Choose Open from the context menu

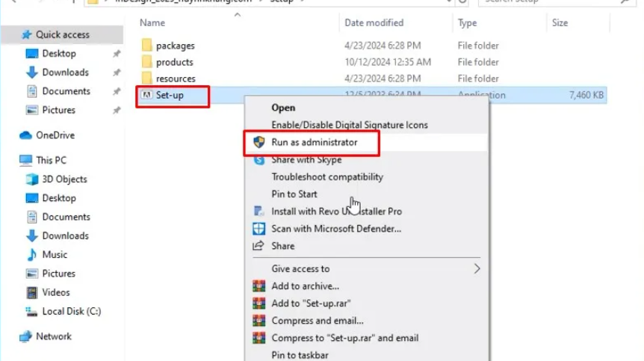pyautogui.click(x=283, y=108)
